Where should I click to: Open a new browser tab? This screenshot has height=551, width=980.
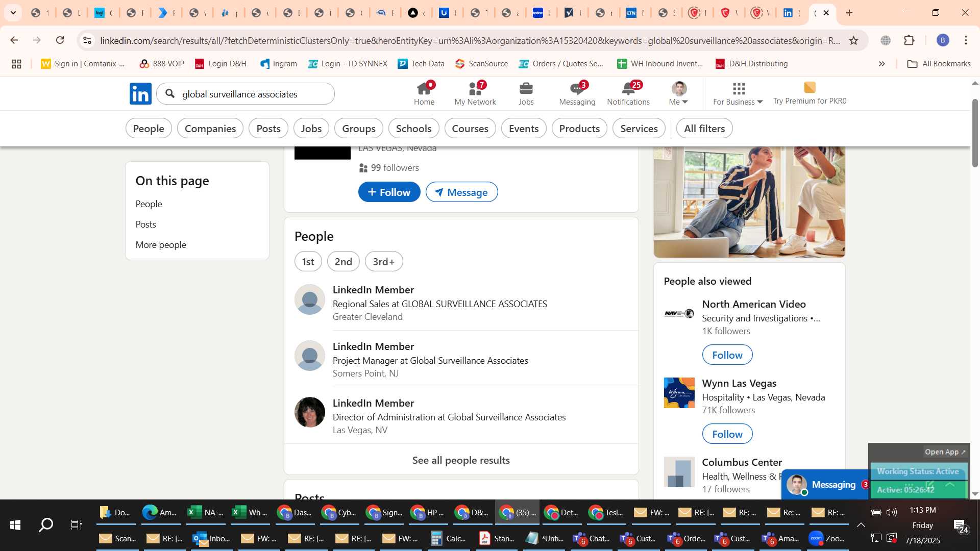tap(849, 13)
